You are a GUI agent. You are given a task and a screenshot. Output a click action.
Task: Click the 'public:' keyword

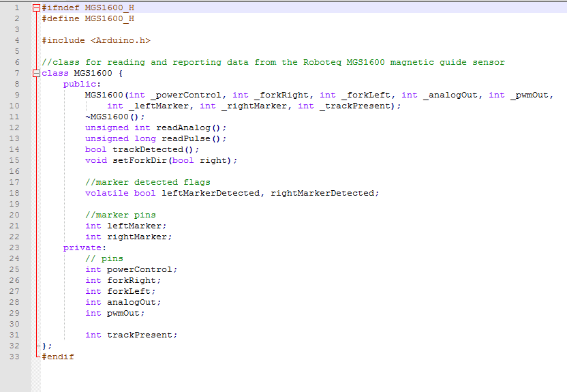pos(82,85)
